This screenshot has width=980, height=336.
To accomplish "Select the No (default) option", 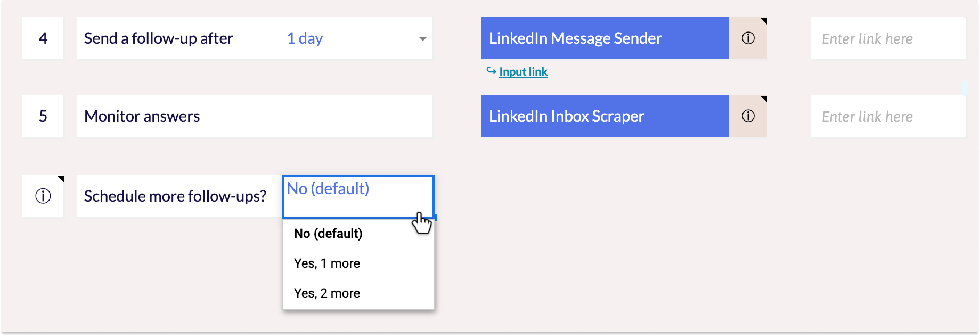I will (x=328, y=233).
